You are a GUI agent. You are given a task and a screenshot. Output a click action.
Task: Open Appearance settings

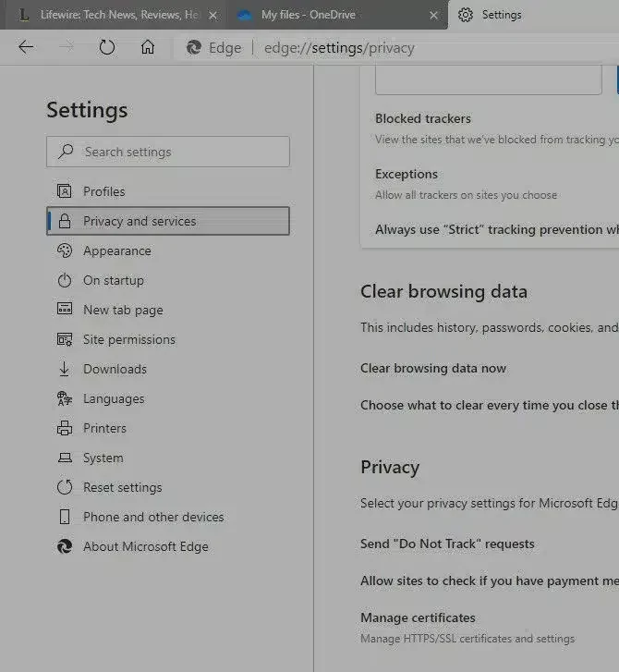point(168,250)
